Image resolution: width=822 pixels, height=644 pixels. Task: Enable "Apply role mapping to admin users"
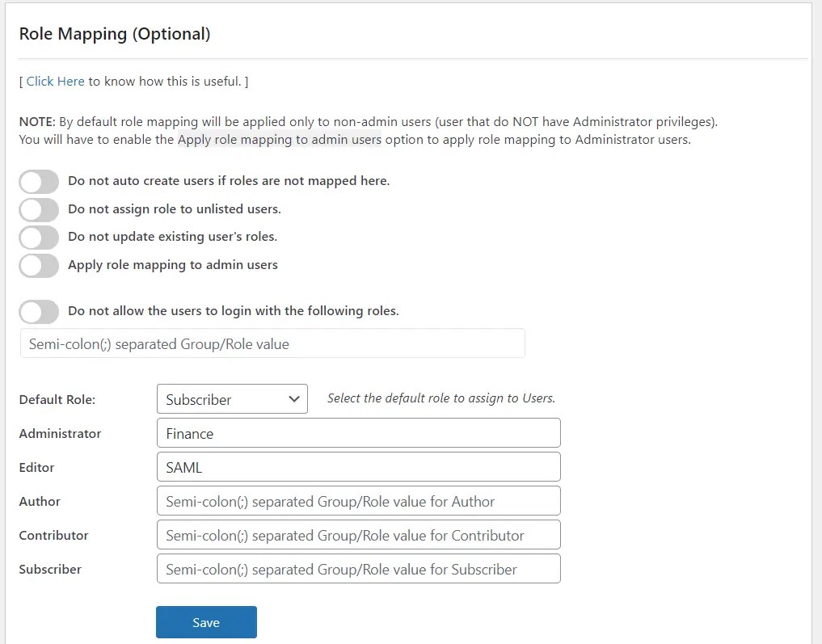pos(38,265)
